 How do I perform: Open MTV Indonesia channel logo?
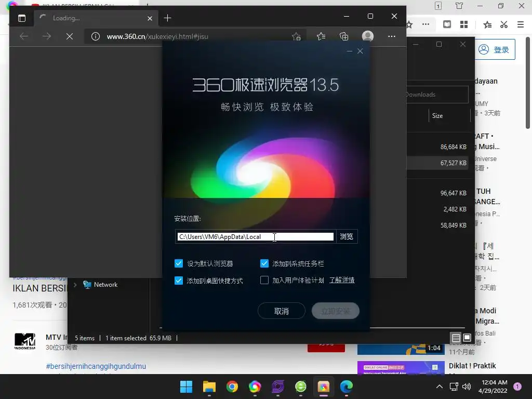(25, 341)
